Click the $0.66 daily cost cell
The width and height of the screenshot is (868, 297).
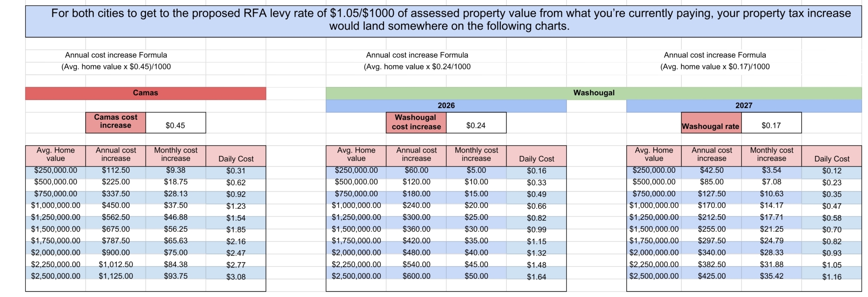click(x=537, y=206)
